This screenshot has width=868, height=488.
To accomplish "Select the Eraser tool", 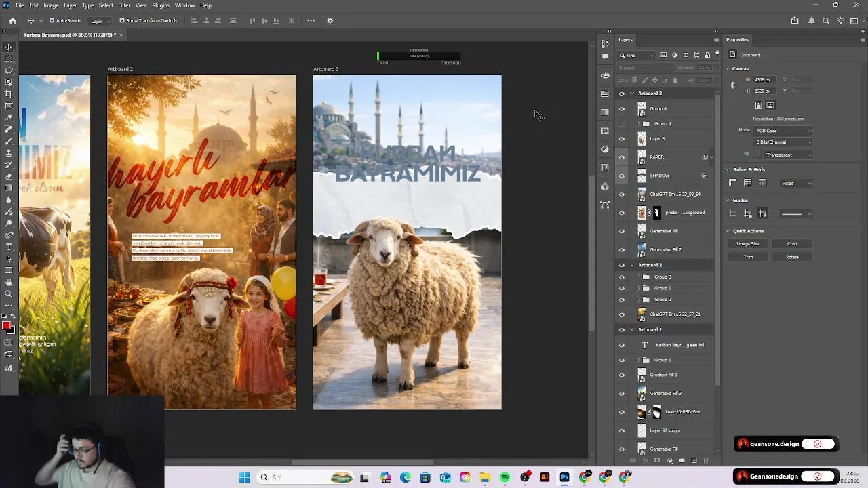I will [9, 176].
